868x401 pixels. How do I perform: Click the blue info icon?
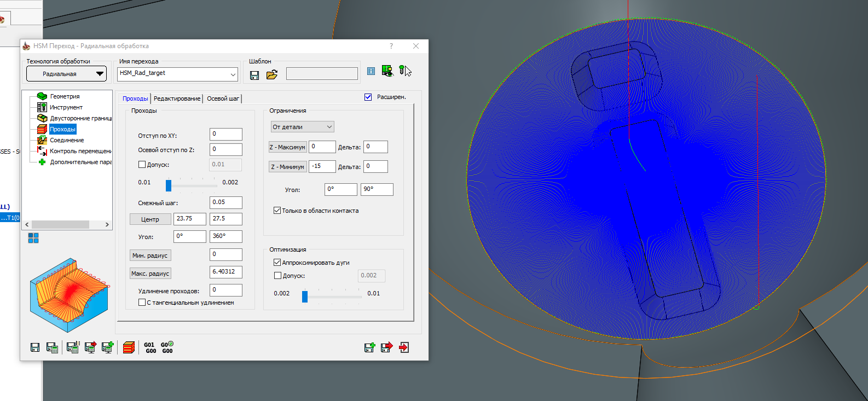click(371, 71)
